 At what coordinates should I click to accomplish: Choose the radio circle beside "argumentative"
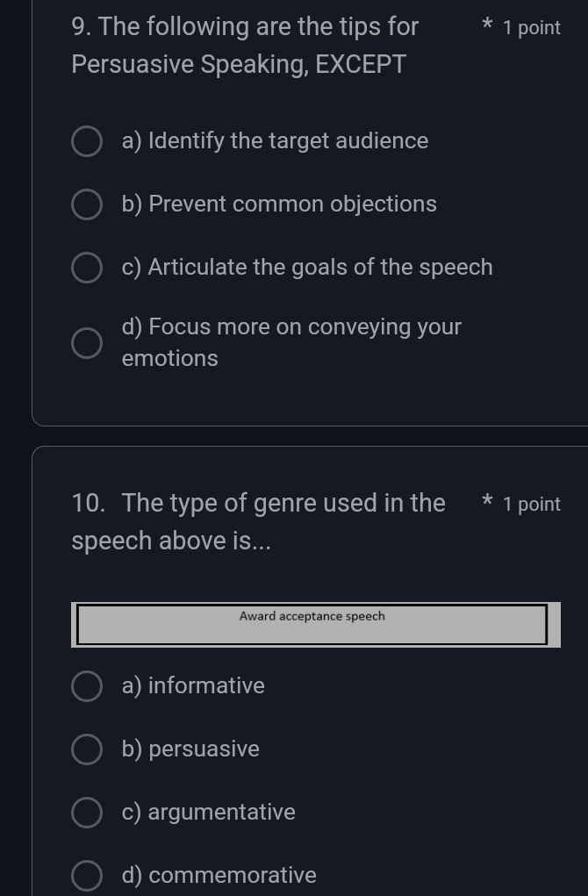click(86, 813)
